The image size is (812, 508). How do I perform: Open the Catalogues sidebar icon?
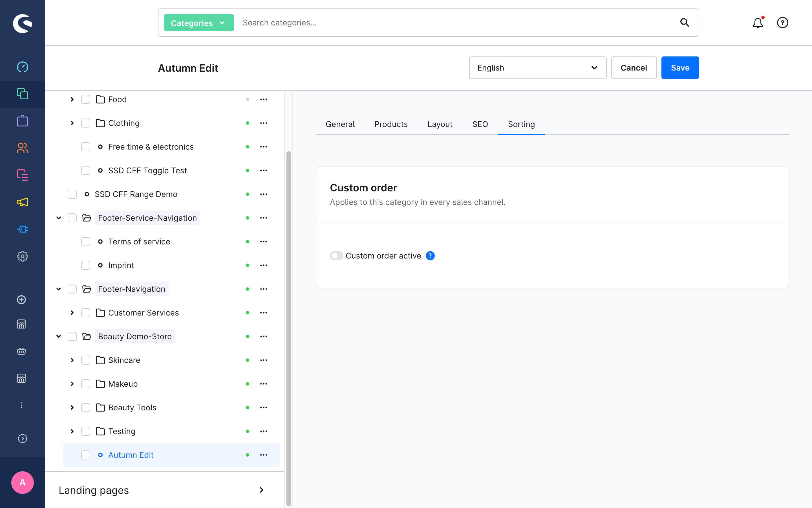coord(23,94)
